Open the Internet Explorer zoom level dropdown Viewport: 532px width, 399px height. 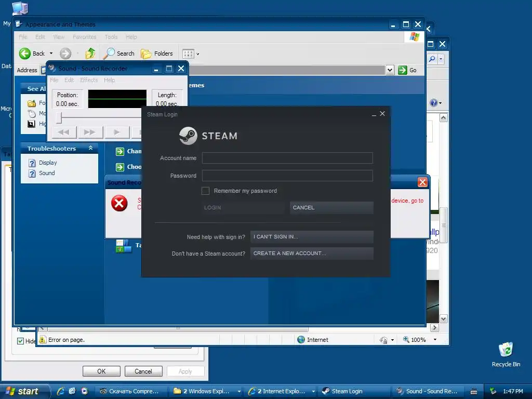pos(435,340)
